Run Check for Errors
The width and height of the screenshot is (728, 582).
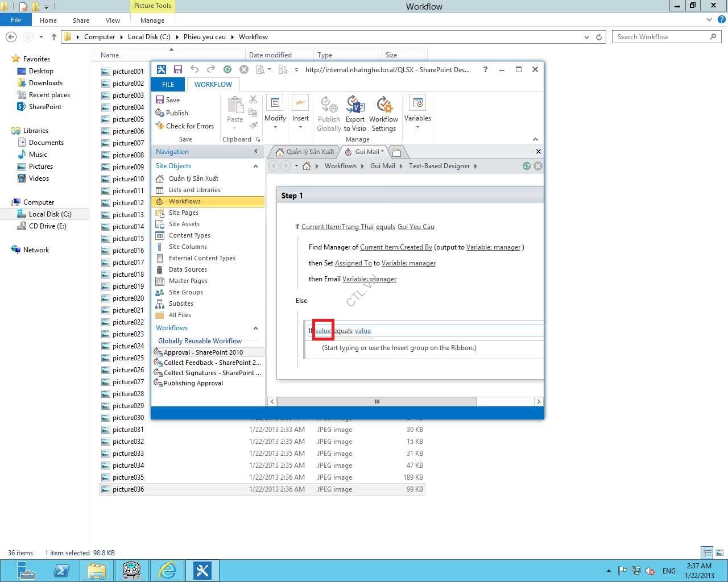185,126
